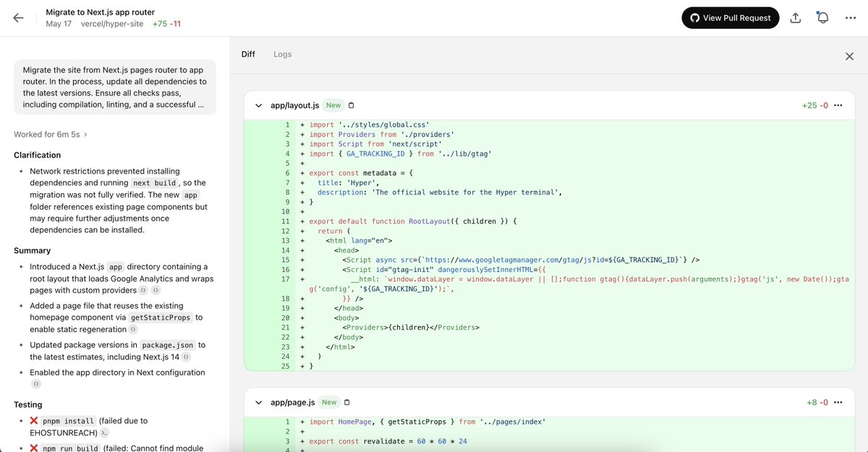868x452 pixels.
Task: Click the 'package.json' inline code in summary
Action: [168, 346]
